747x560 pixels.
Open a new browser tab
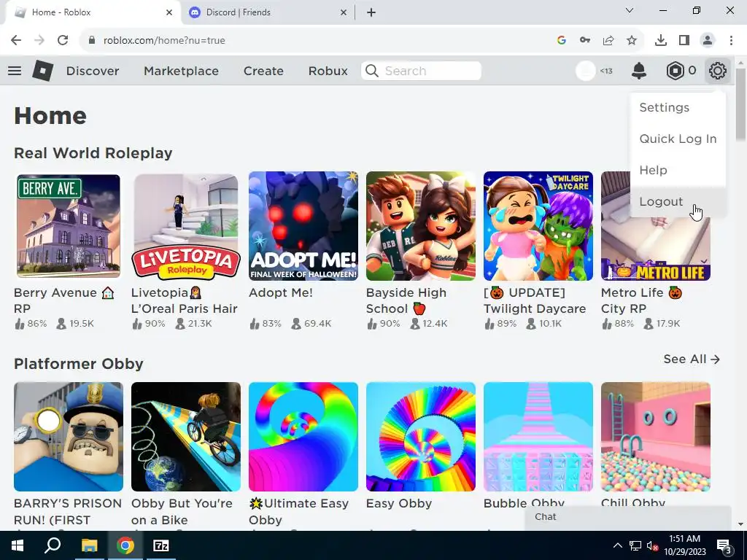[x=371, y=12]
